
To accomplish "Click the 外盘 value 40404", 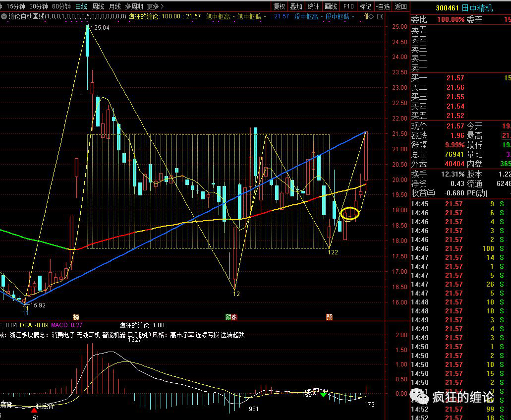I will (454, 164).
